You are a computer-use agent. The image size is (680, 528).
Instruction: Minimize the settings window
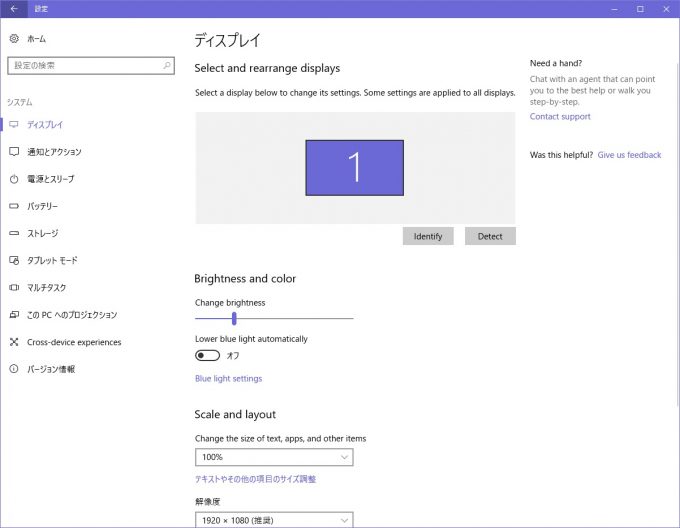tap(614, 9)
